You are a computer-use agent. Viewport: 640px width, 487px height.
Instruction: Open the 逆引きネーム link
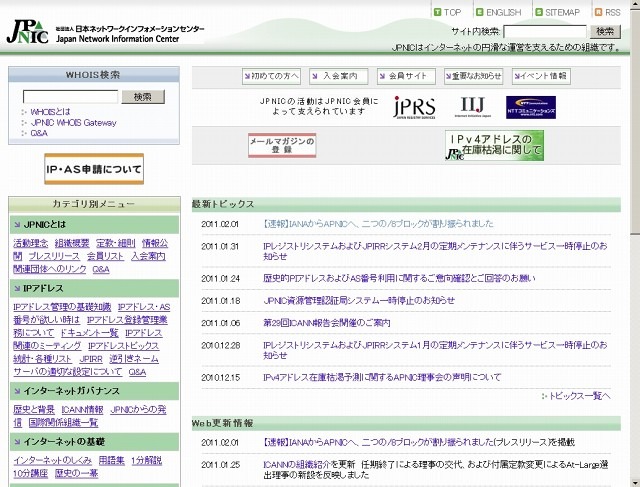point(134,359)
